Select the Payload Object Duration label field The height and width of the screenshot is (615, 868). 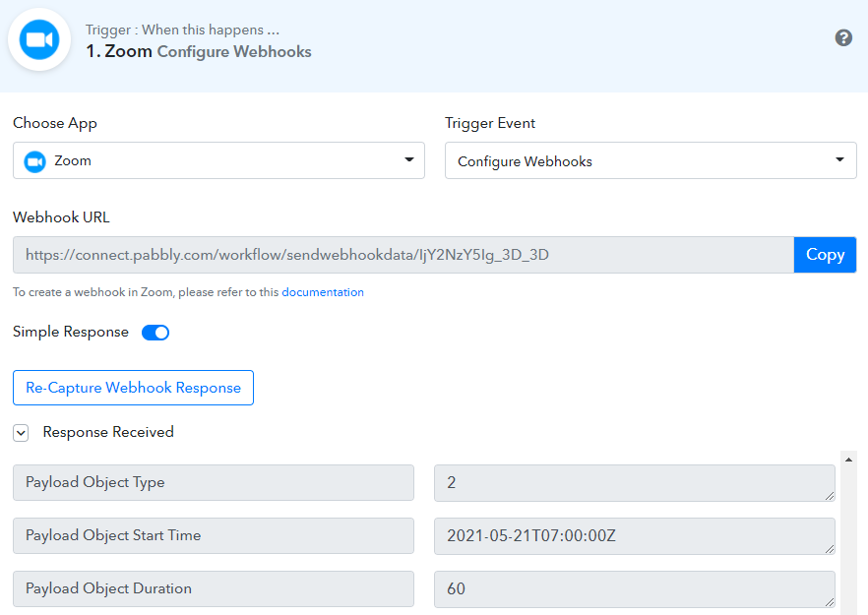pos(214,589)
